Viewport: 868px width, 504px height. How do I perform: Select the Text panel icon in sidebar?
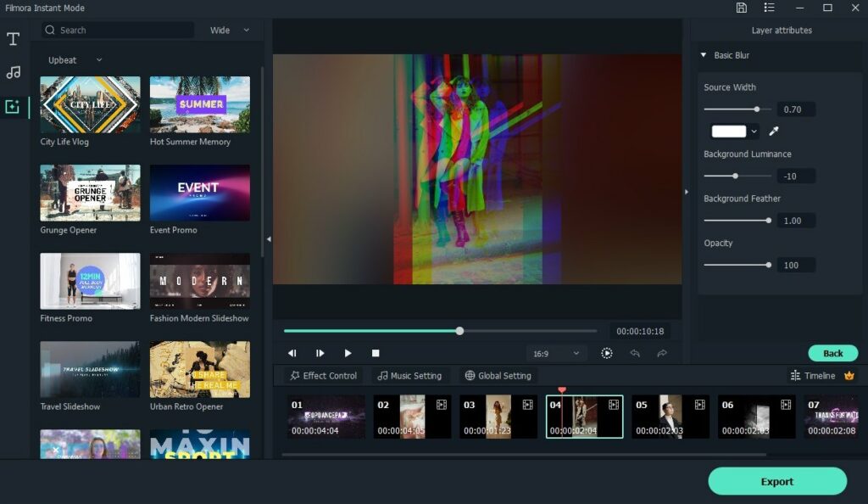click(13, 38)
